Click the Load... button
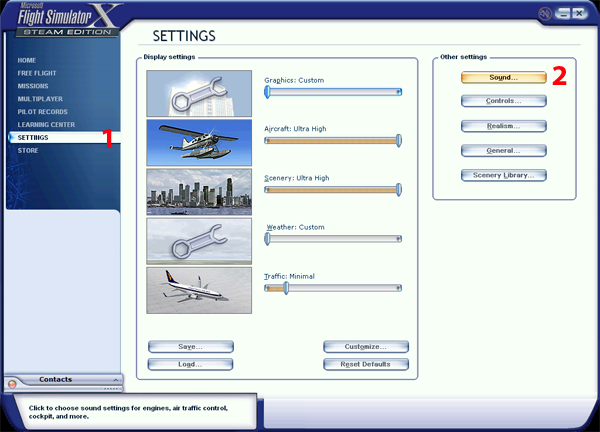The height and width of the screenshot is (432, 600). coord(191,364)
